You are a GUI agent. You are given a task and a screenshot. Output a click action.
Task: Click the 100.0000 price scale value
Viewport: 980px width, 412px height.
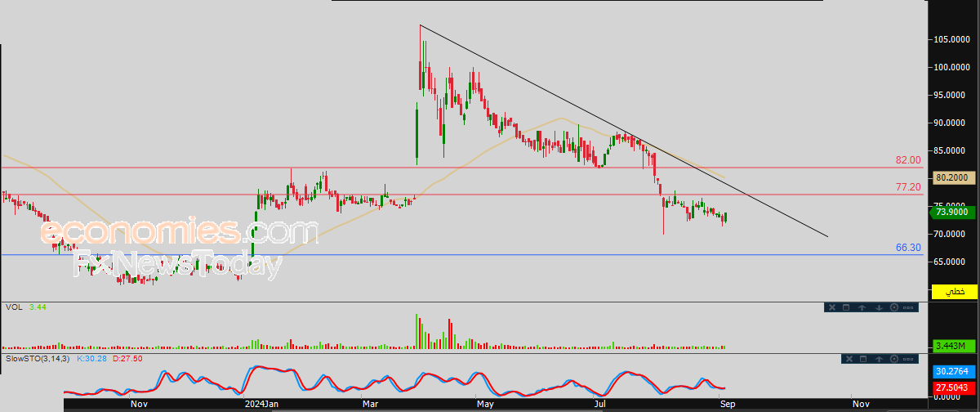952,67
